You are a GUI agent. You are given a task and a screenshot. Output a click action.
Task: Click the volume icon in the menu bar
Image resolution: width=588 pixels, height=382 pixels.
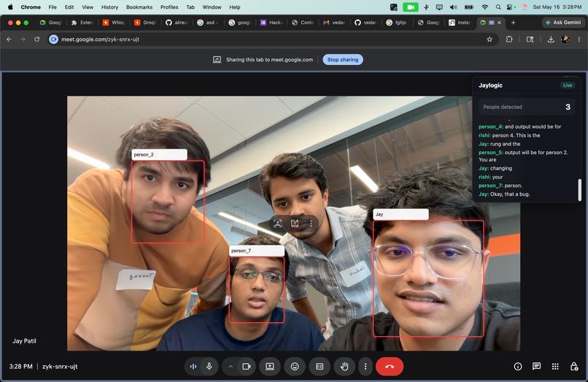tap(453, 7)
